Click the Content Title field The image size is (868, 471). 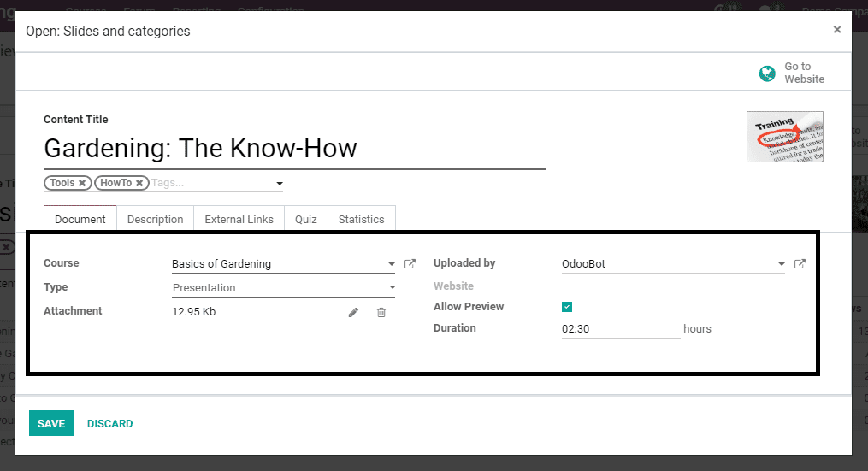click(295, 149)
